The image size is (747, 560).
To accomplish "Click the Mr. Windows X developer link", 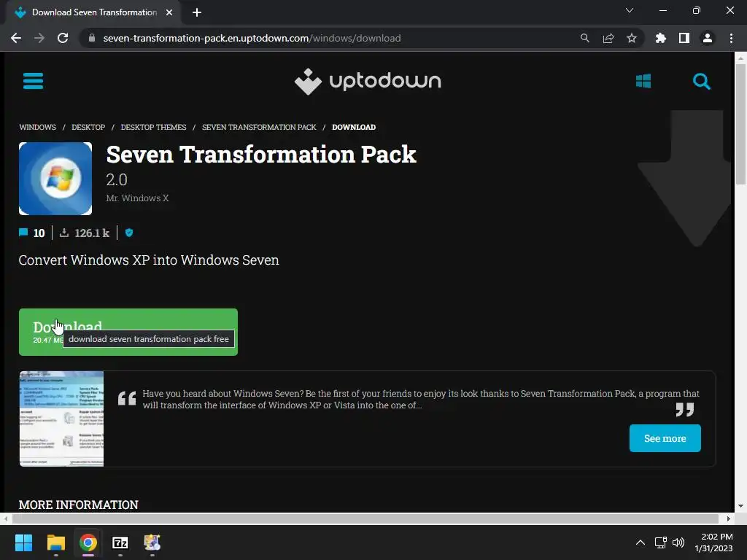I will [137, 198].
